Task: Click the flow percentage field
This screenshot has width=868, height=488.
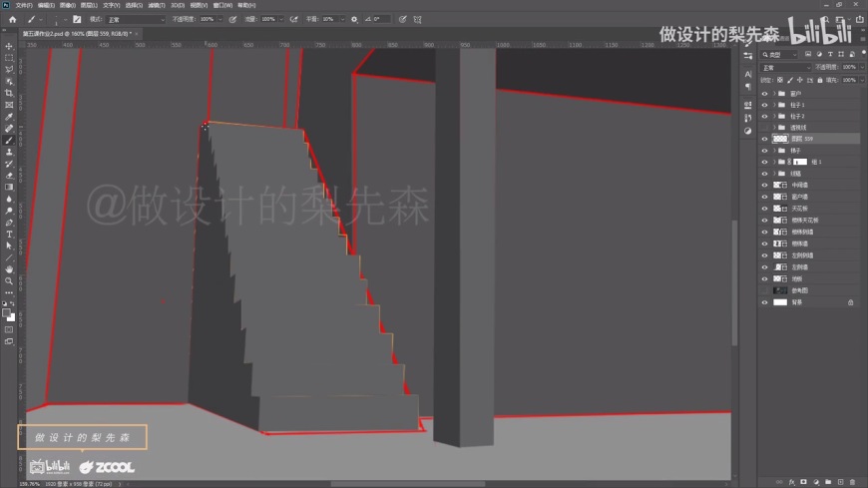Action: click(268, 19)
